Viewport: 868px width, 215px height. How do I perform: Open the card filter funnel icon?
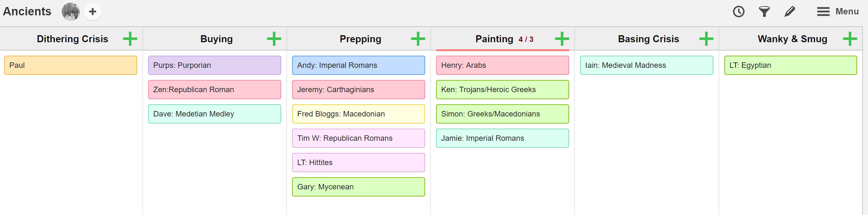[x=764, y=12]
